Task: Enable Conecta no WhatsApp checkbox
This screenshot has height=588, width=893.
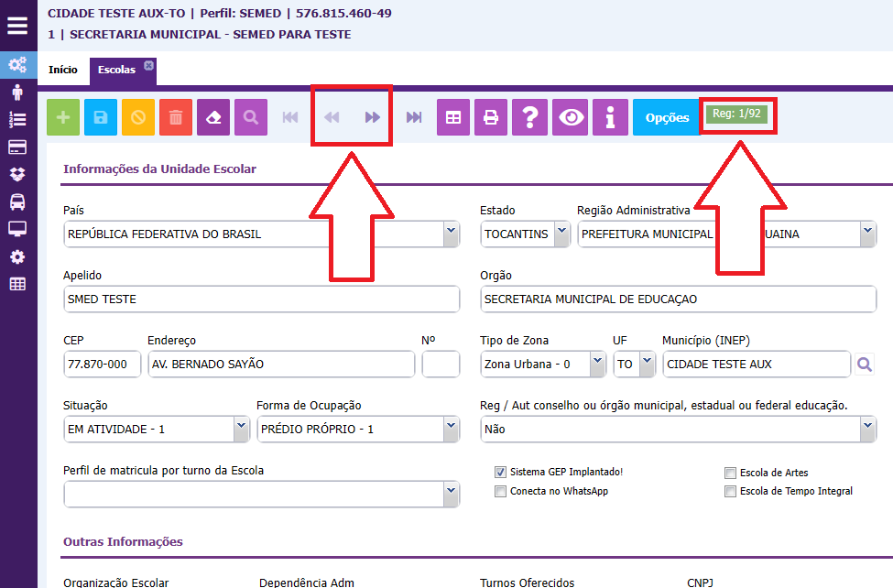Action: click(x=500, y=491)
